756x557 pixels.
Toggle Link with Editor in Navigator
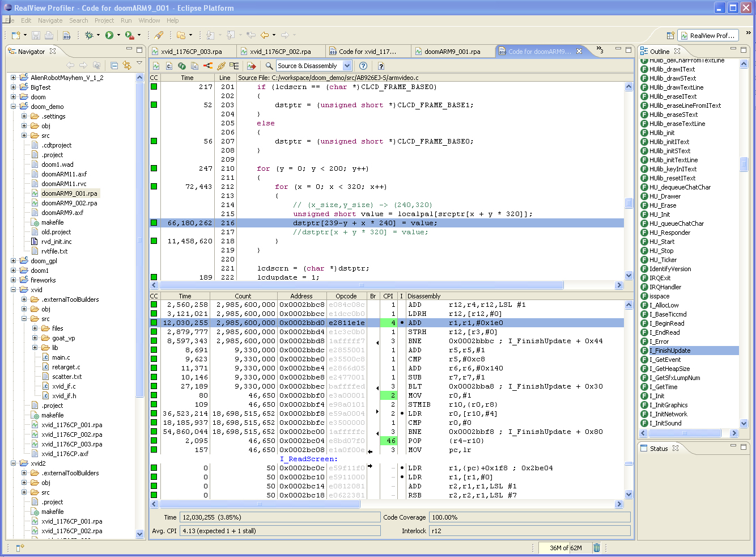[127, 65]
